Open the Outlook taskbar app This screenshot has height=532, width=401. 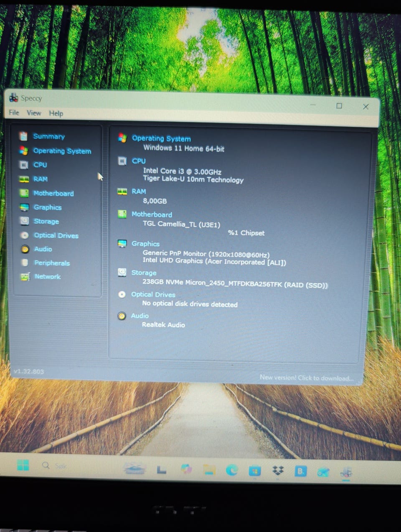click(323, 472)
